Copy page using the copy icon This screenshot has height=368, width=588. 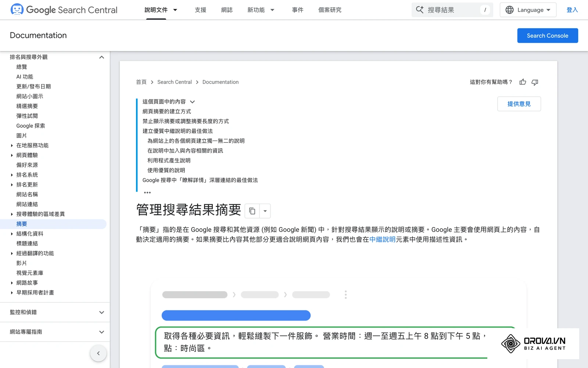pyautogui.click(x=252, y=211)
